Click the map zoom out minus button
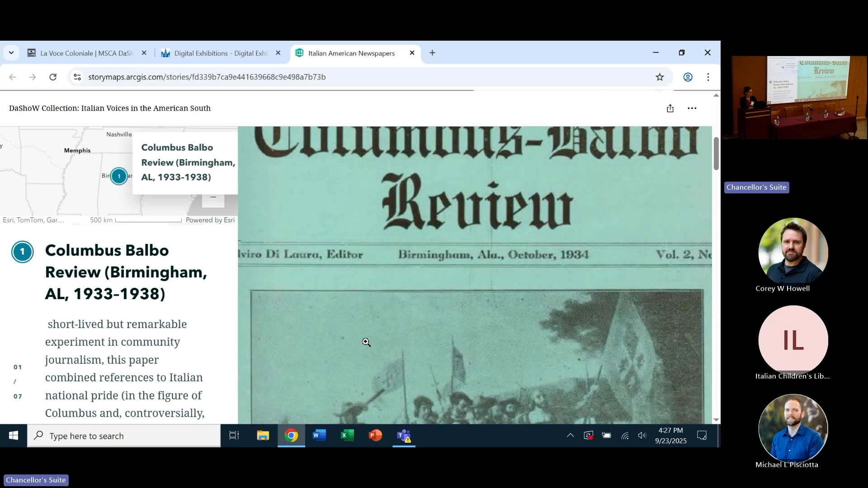 tap(213, 198)
